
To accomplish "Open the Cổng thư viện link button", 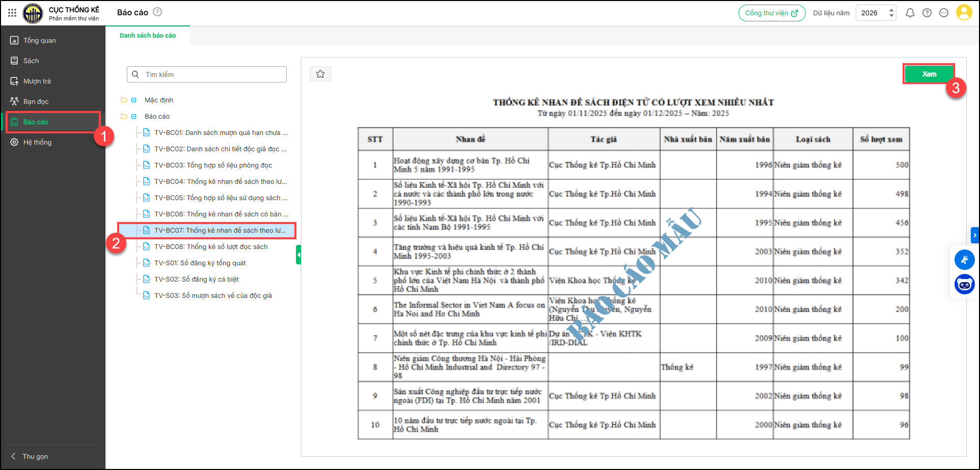I will [772, 13].
